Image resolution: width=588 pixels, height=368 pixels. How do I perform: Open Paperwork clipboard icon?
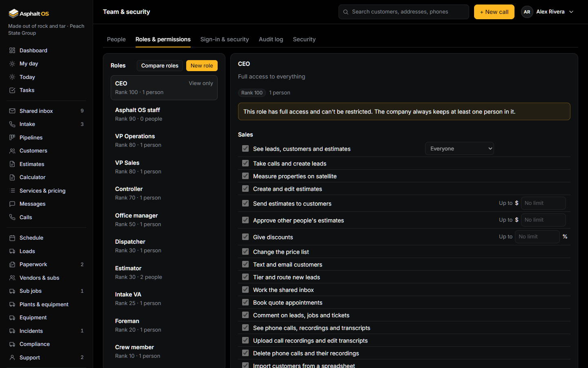coord(12,265)
